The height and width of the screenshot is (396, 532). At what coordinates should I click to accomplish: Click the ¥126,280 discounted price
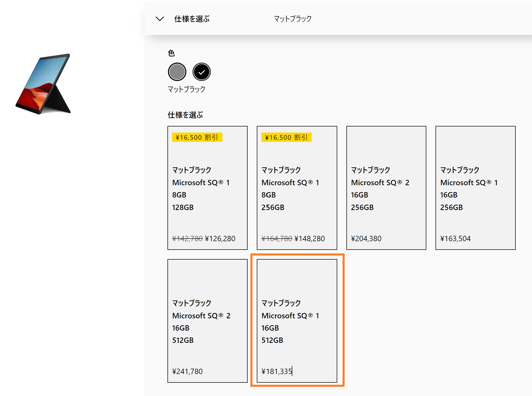(x=220, y=239)
